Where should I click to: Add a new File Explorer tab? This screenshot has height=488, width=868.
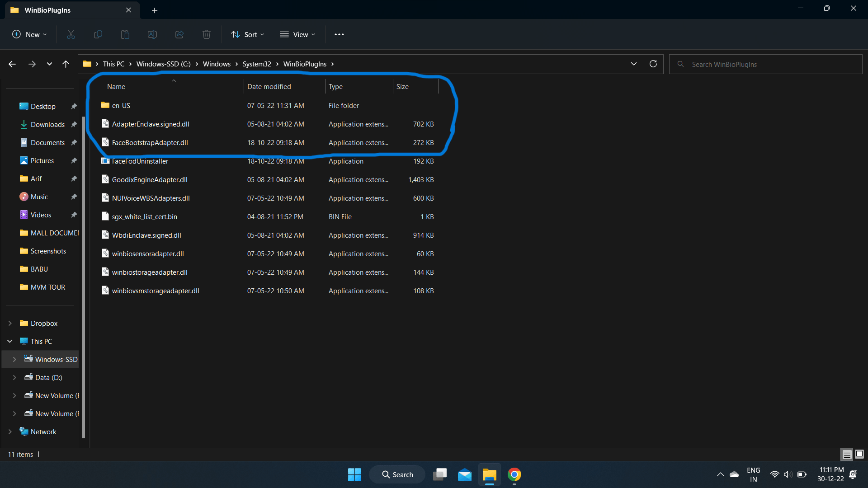[155, 10]
